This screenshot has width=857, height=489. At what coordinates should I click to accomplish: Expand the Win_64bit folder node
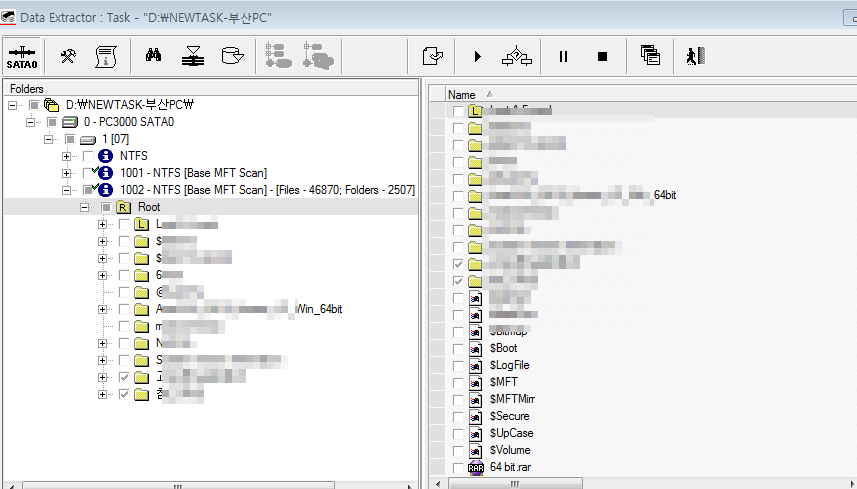click(x=102, y=309)
